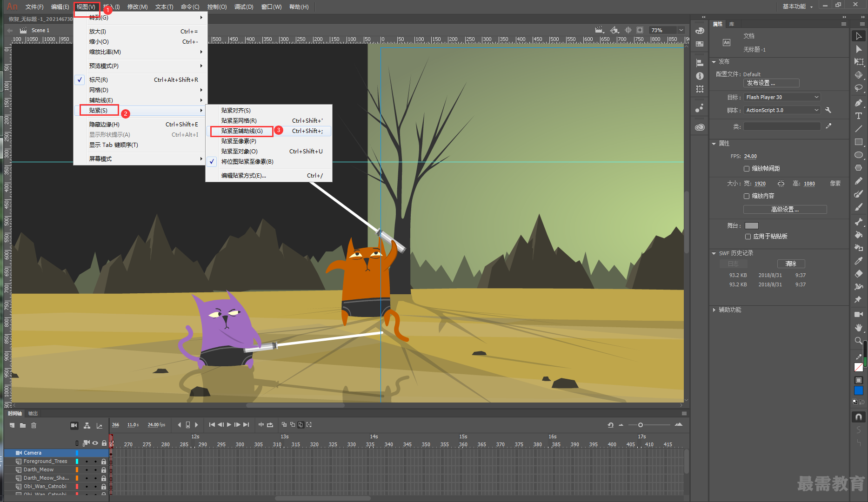This screenshot has width=868, height=502.
Task: Open the Transform panel icon
Action: point(700,89)
